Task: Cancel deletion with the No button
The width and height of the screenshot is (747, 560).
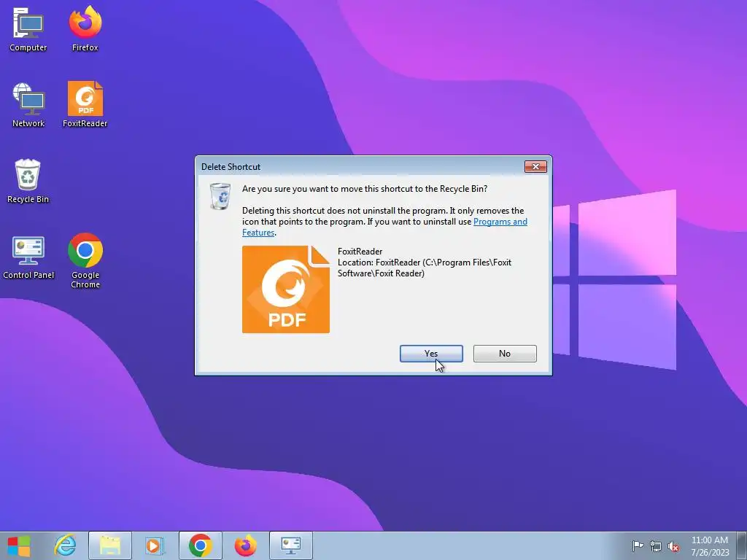Action: (x=505, y=354)
